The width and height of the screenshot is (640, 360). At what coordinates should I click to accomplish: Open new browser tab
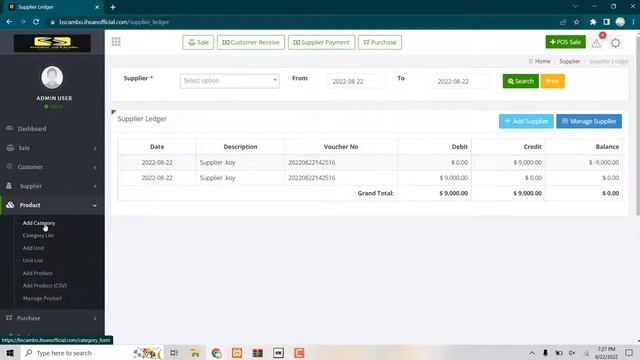[113, 7]
